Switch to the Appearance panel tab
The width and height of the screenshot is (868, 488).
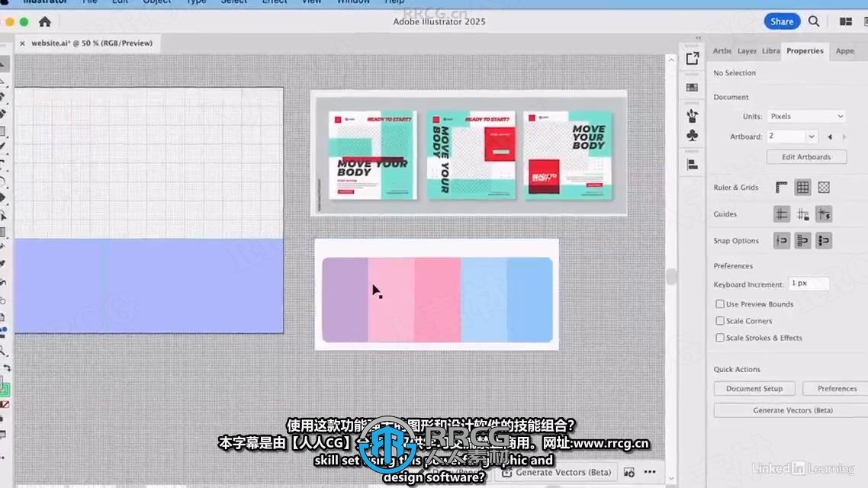845,51
